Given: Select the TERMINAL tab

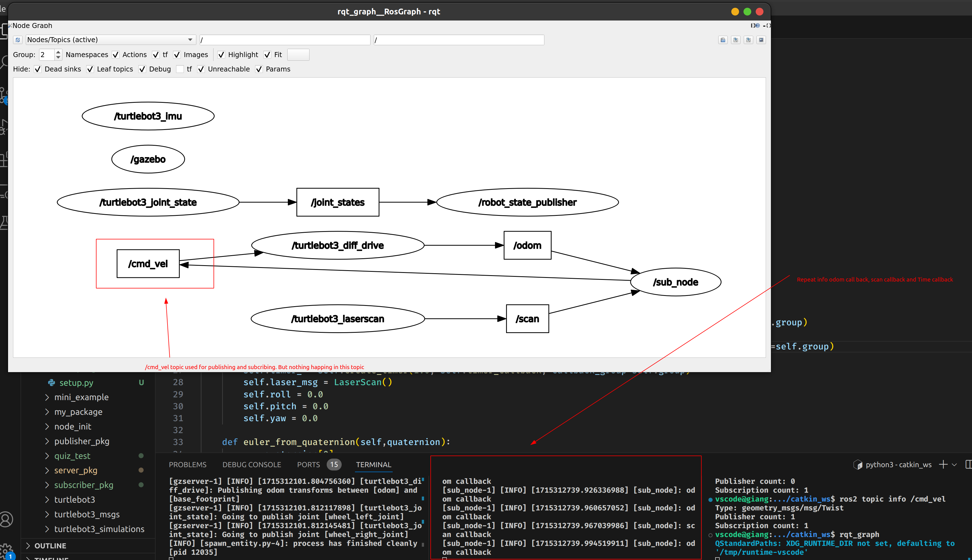Looking at the screenshot, I should click(x=373, y=465).
